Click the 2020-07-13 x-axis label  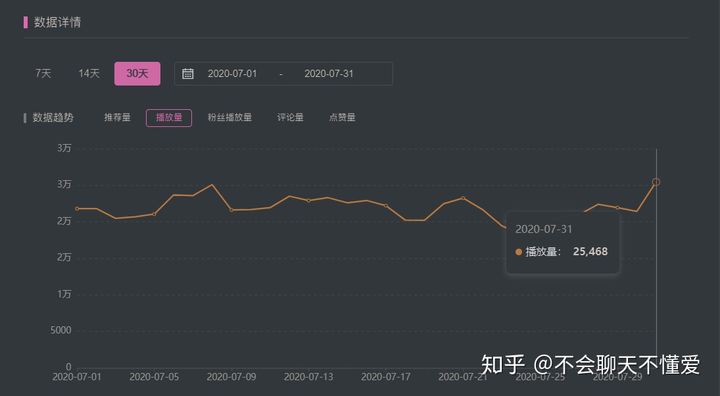(308, 377)
